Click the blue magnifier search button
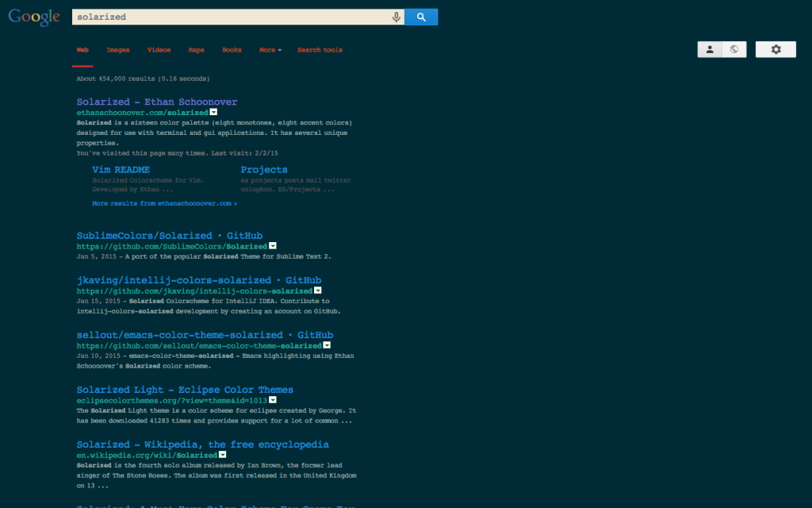 [x=421, y=17]
